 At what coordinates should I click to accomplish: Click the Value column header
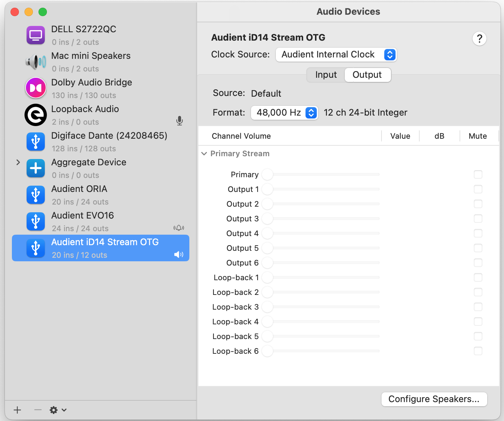[x=400, y=136]
